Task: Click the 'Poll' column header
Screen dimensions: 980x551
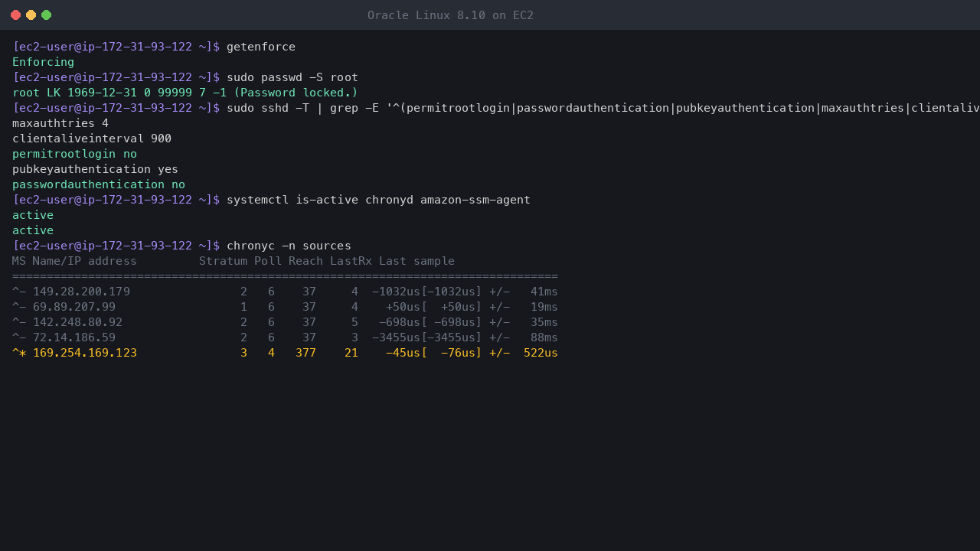Action: coord(268,261)
